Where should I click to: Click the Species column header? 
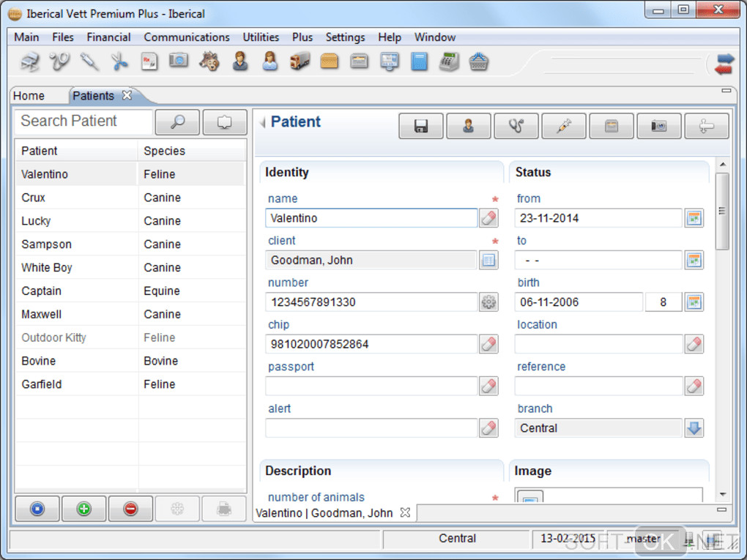192,151
